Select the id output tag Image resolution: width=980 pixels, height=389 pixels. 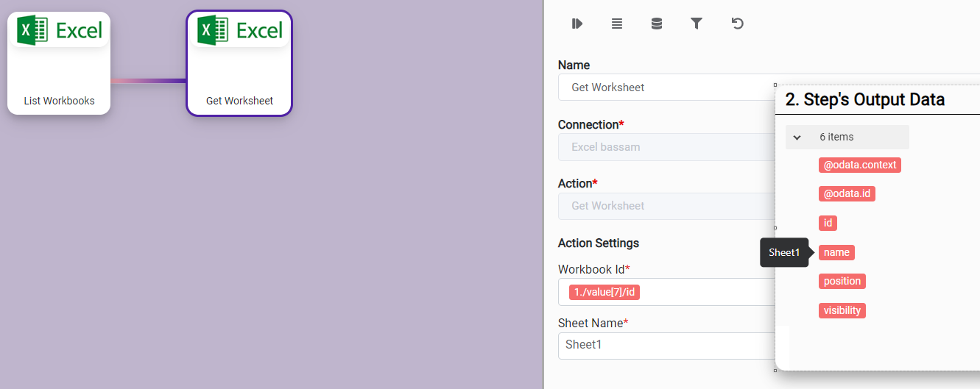tap(828, 223)
